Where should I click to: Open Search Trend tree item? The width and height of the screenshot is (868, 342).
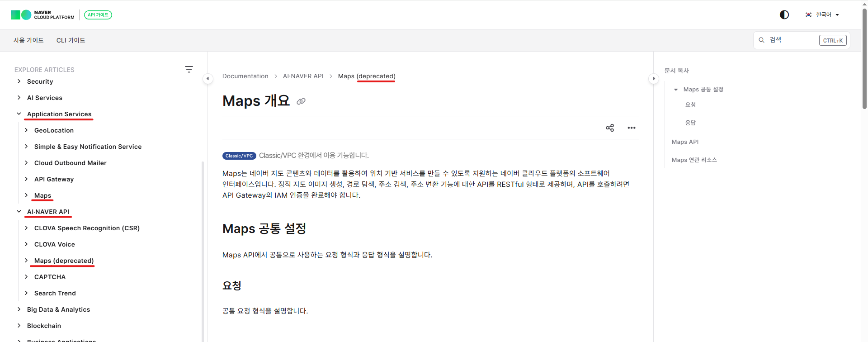[55, 293]
